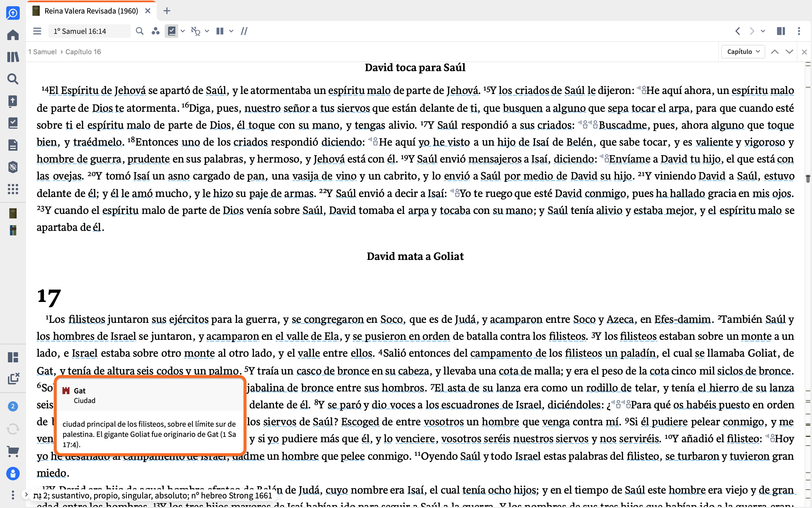This screenshot has width=812, height=508.
Task: Open the panel contents hamburger menu
Action: pos(37,31)
